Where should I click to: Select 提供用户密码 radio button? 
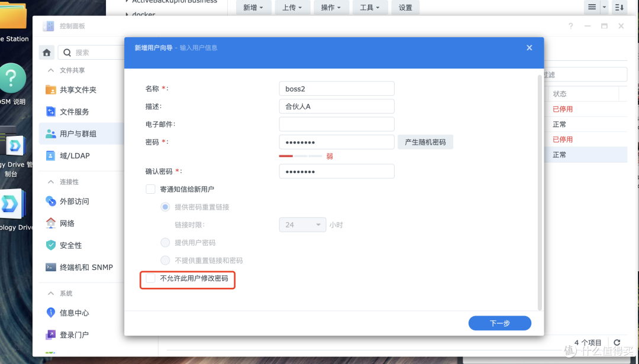coord(165,243)
